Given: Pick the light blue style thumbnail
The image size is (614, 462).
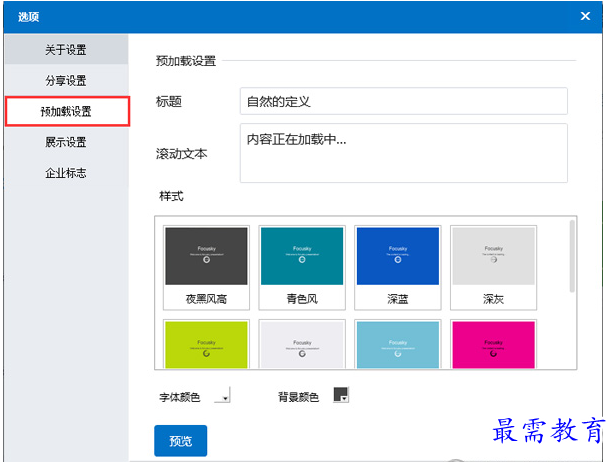Looking at the screenshot, I should (x=397, y=346).
